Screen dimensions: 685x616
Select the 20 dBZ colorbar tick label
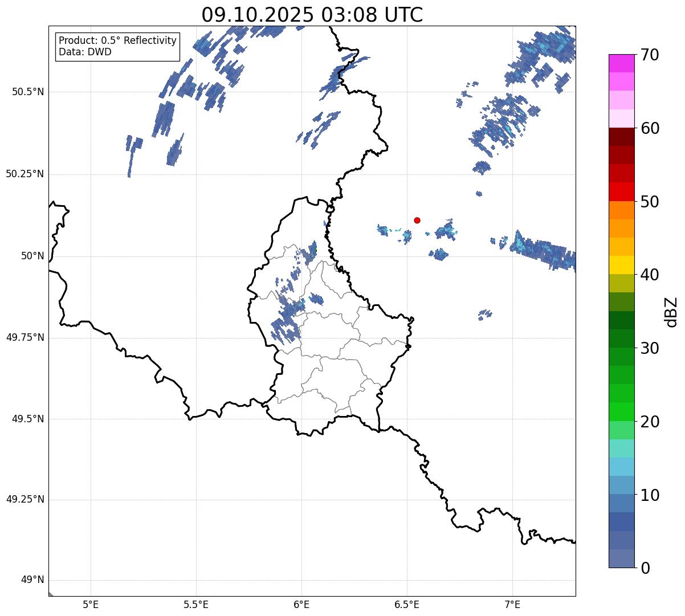(650, 422)
